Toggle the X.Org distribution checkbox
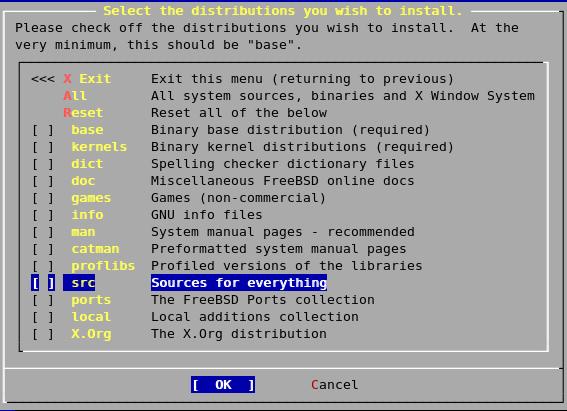This screenshot has height=411, width=567. tap(43, 334)
